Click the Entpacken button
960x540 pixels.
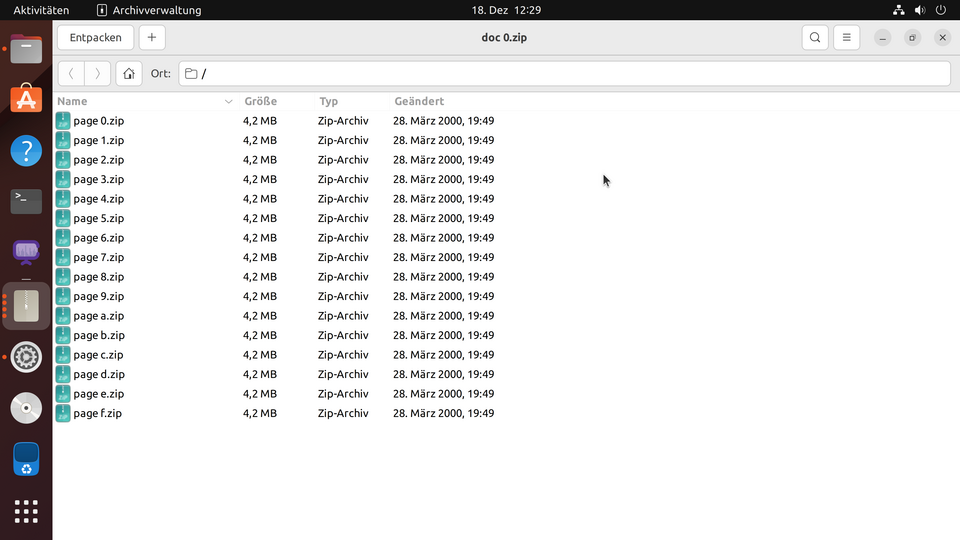pyautogui.click(x=95, y=38)
